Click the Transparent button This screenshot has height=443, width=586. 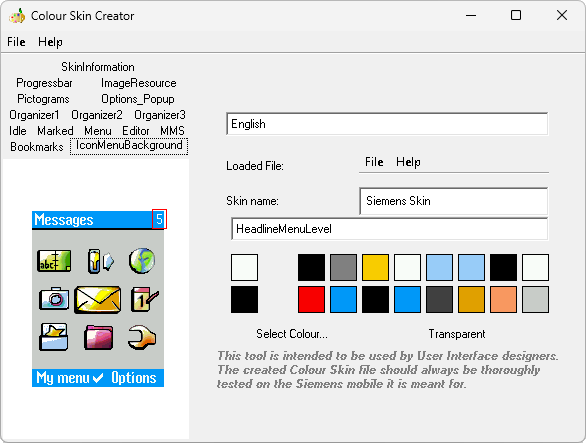click(x=457, y=334)
